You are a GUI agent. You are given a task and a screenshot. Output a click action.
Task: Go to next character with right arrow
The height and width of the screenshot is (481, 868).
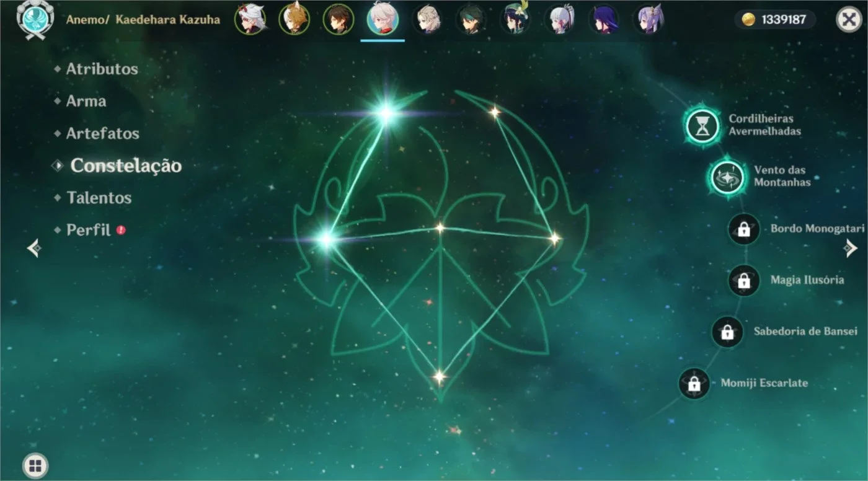click(x=850, y=249)
